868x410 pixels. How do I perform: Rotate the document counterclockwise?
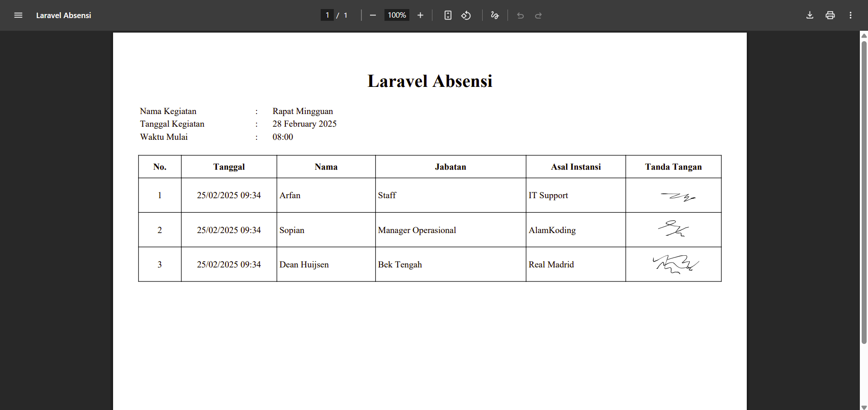click(466, 15)
